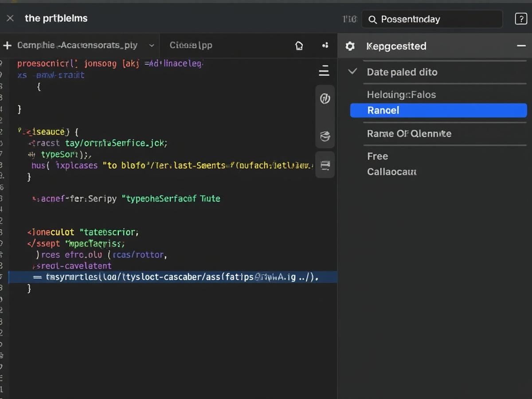Open the Comphie Acaonsorats_pty dropdown
The image size is (532, 399).
pos(152,45)
